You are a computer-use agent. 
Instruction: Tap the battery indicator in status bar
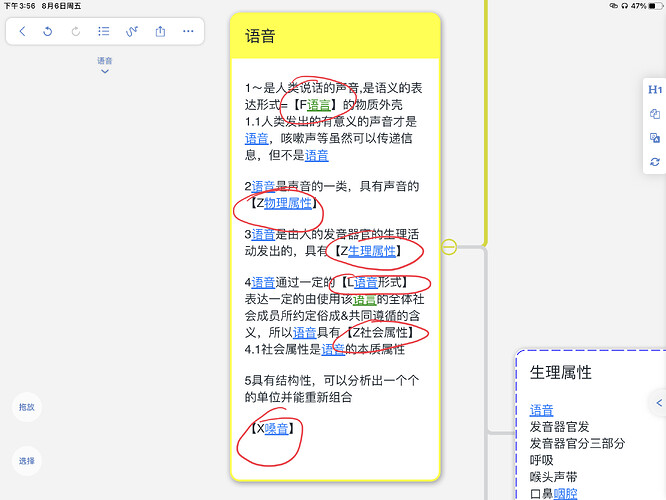(655, 6)
